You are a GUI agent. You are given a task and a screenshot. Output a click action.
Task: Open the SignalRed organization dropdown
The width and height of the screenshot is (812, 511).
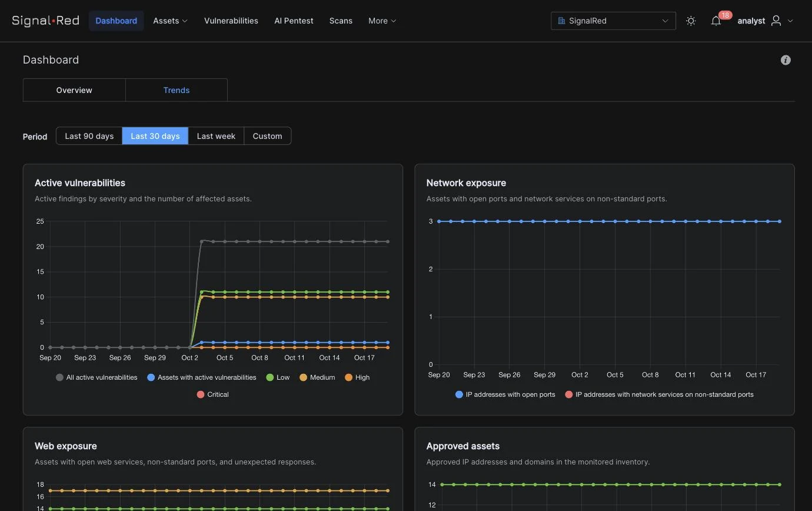(613, 21)
